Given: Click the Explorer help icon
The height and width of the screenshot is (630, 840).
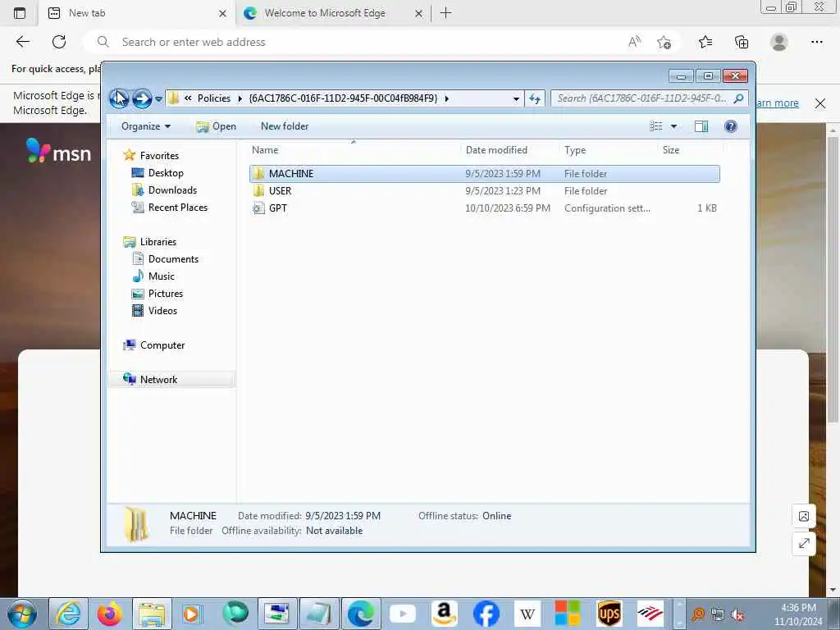Looking at the screenshot, I should coord(731,126).
